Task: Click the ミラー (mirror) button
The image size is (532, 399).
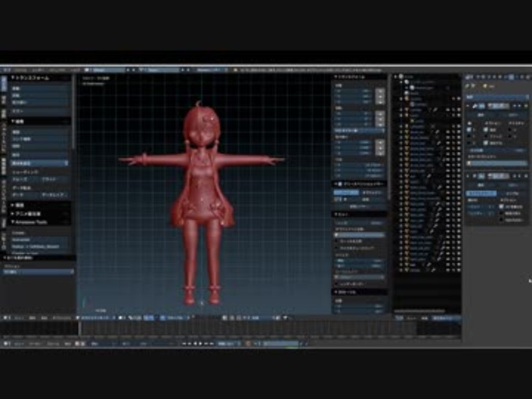Action: 39,111
